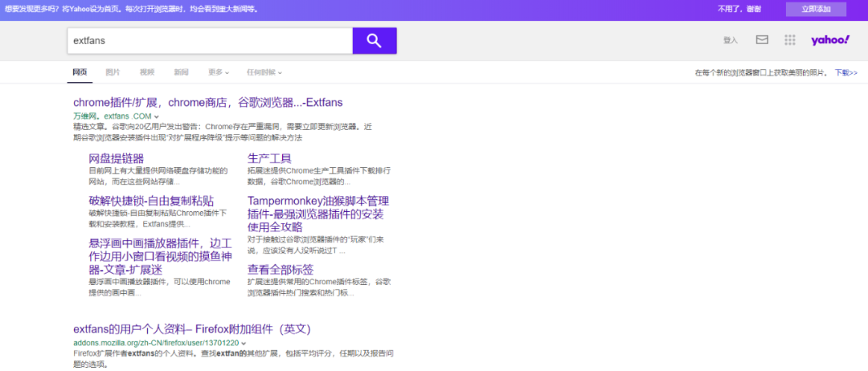868x371 pixels.
Task: Click snippet text starting Firefox扩展作者extfans
Action: coord(233,358)
